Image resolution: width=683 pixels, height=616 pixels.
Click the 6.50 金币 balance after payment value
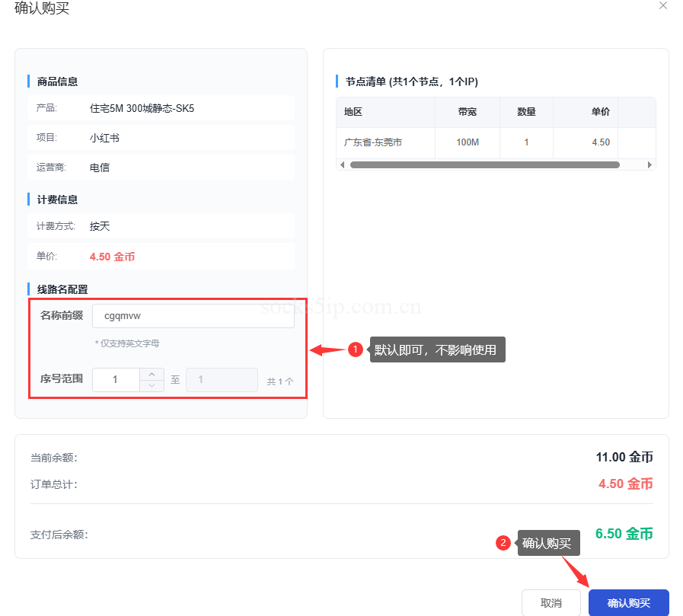pos(626,534)
